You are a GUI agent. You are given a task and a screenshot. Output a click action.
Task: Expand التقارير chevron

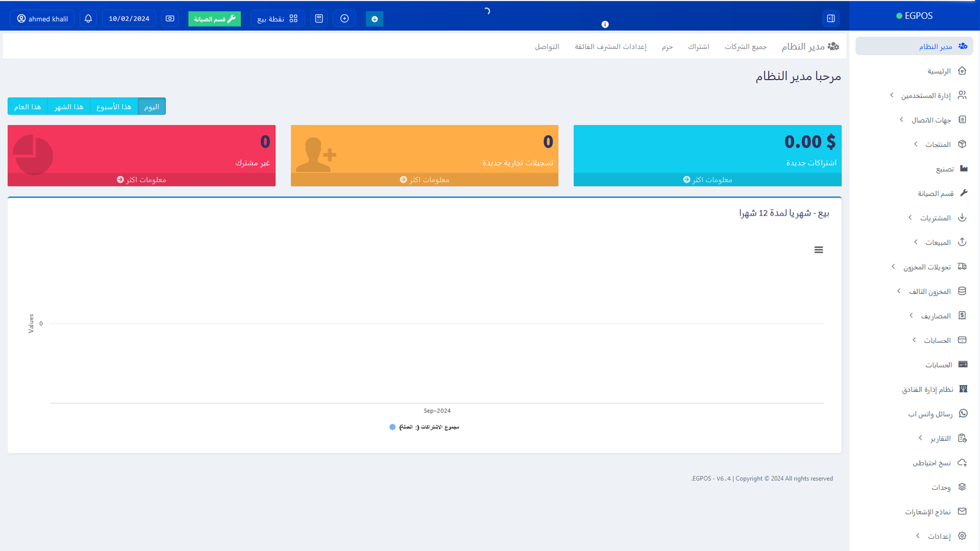pyautogui.click(x=921, y=438)
